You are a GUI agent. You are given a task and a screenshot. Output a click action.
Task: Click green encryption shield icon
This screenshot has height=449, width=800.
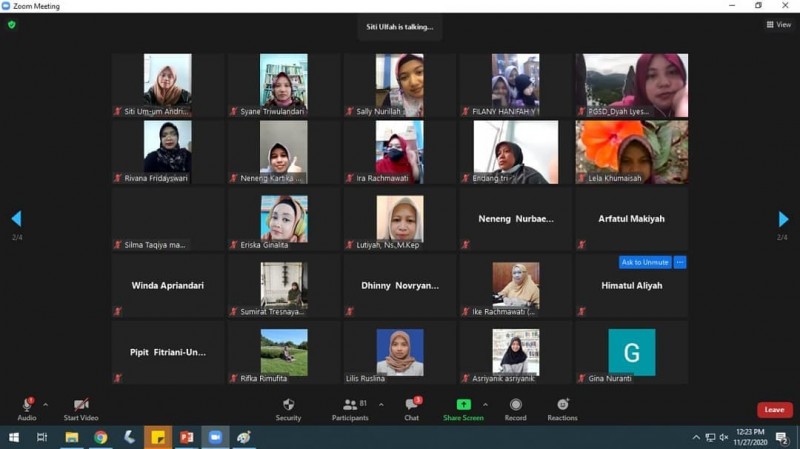click(12, 24)
